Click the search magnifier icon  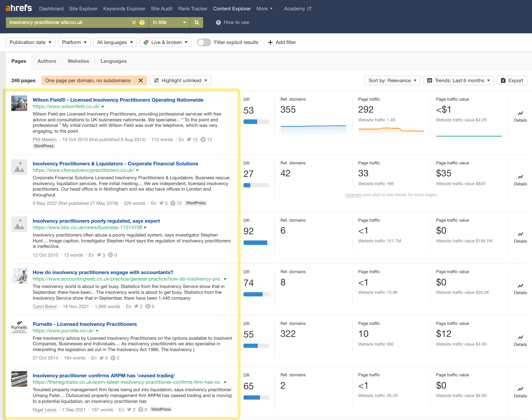coord(196,22)
